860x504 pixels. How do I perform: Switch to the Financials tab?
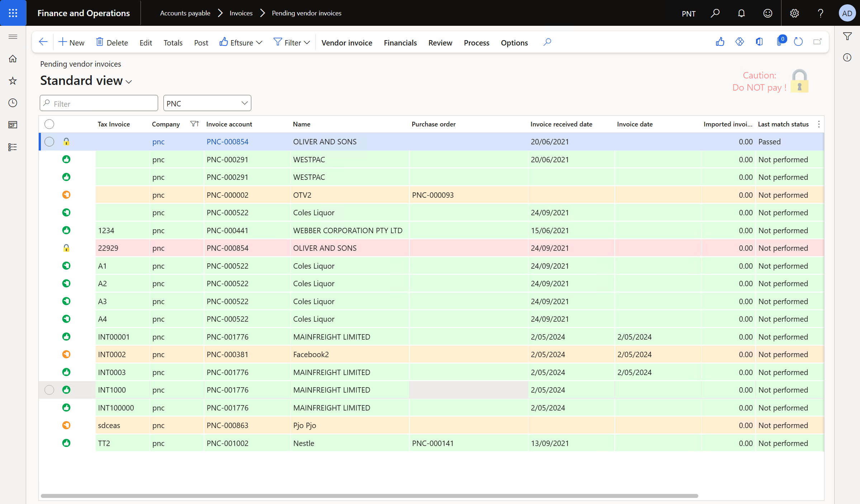(x=400, y=43)
